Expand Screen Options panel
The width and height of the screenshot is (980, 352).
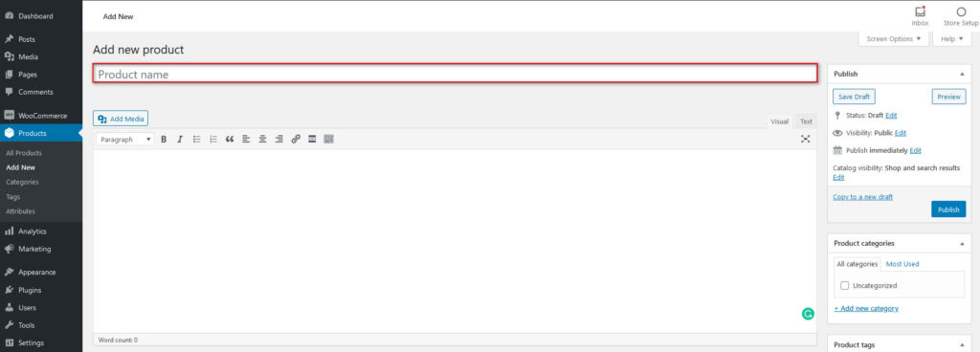(894, 38)
